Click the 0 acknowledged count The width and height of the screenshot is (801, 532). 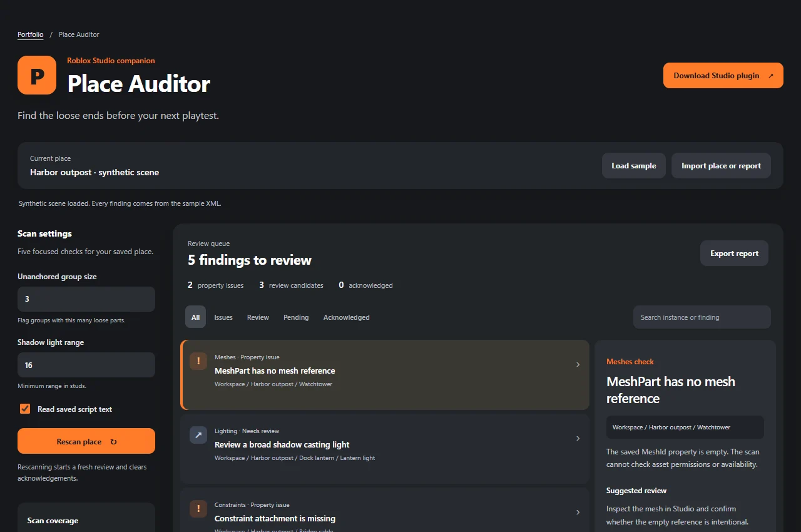(366, 285)
